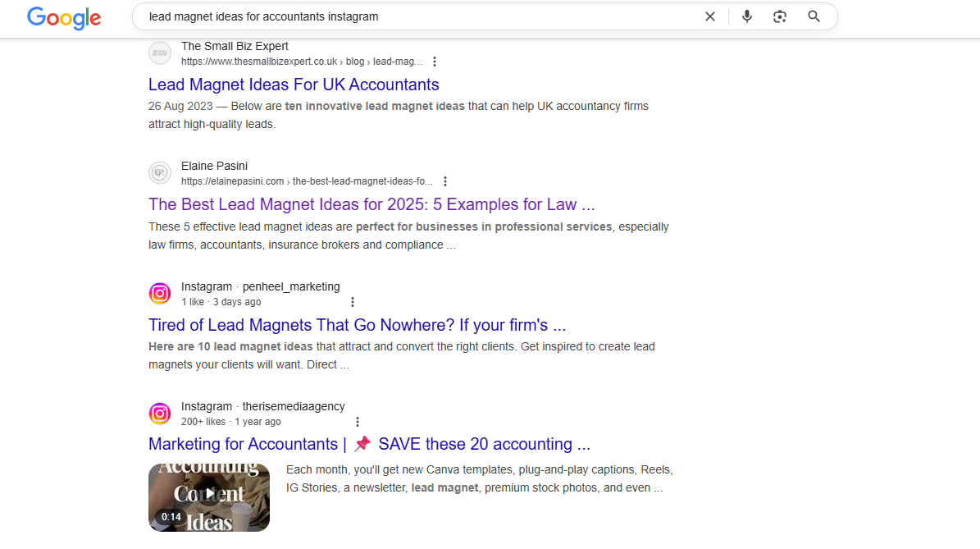Open penheel_marketing Instagram logo icon
The image size is (980, 549).
(160, 293)
